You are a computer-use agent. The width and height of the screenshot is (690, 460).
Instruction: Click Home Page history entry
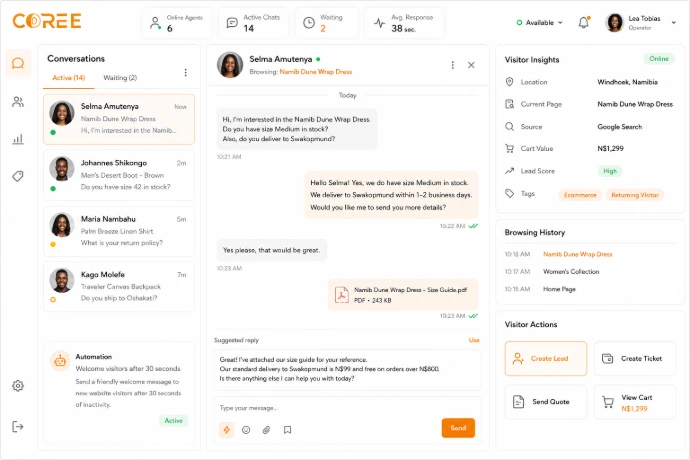click(x=559, y=289)
